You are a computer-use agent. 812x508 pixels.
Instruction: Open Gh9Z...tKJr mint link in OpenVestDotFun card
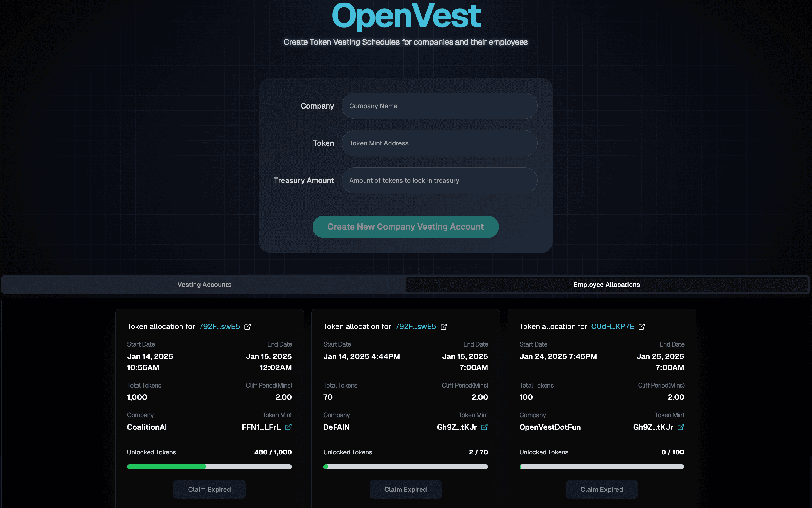click(x=681, y=427)
